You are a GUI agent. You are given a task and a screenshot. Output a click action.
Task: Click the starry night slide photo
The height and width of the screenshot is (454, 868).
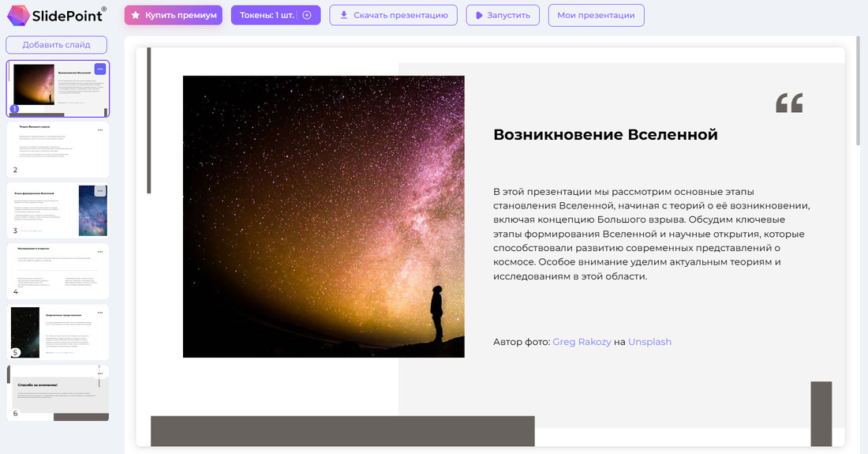[324, 216]
